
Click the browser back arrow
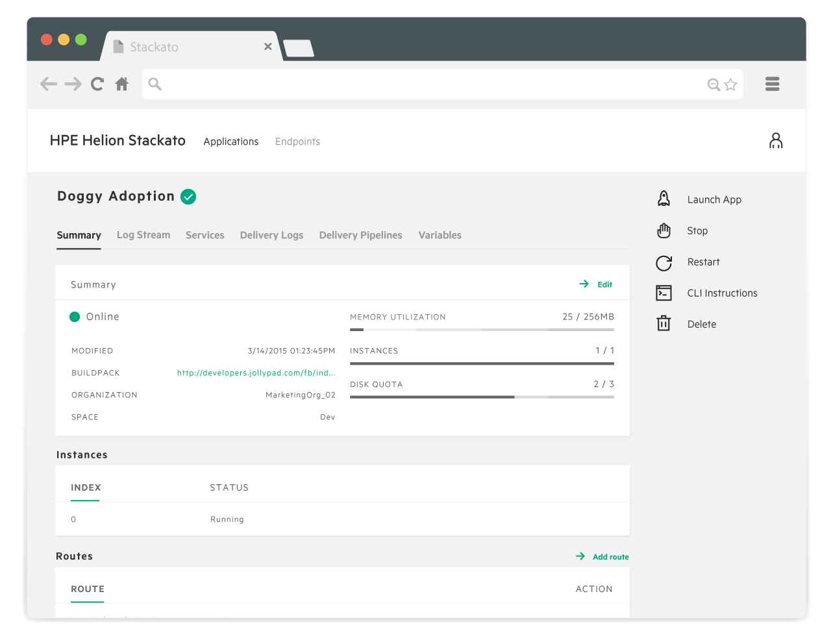pos(49,84)
